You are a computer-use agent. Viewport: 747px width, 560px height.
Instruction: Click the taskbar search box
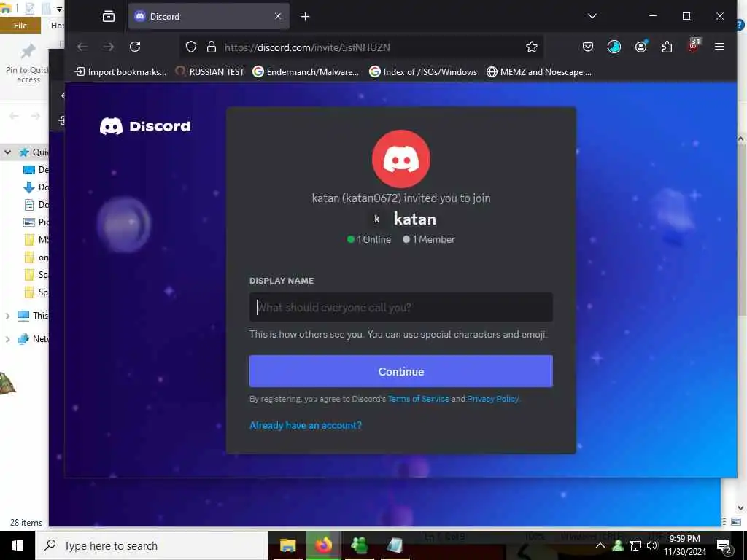(152, 545)
